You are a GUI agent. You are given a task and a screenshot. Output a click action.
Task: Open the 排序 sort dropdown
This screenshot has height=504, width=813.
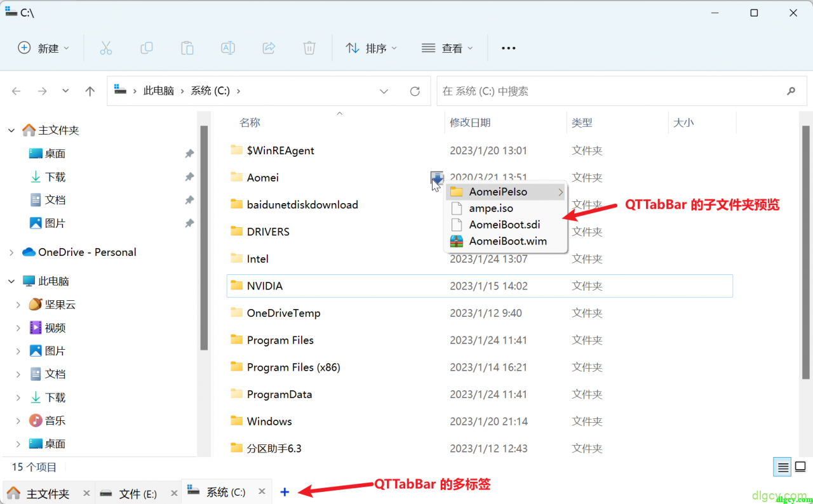[x=371, y=48]
